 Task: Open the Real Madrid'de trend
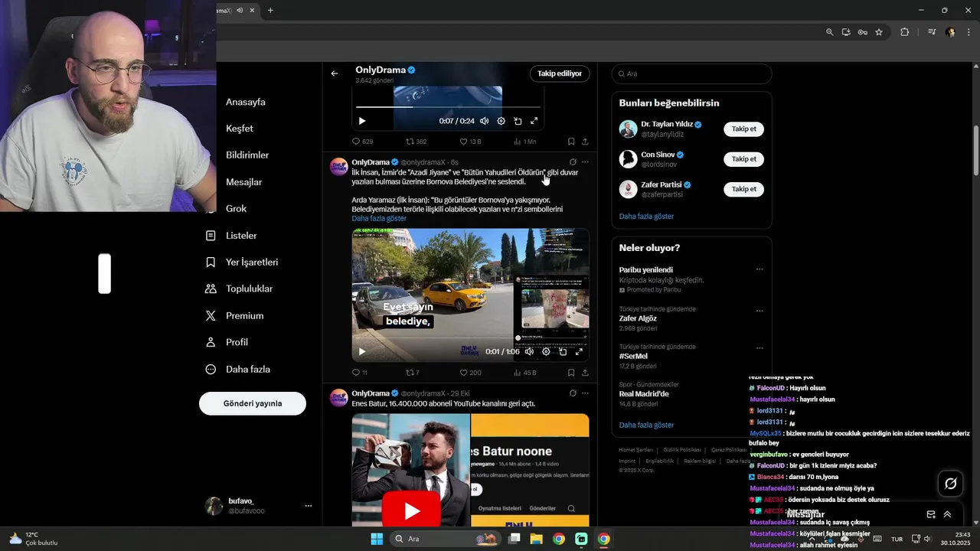(x=644, y=394)
